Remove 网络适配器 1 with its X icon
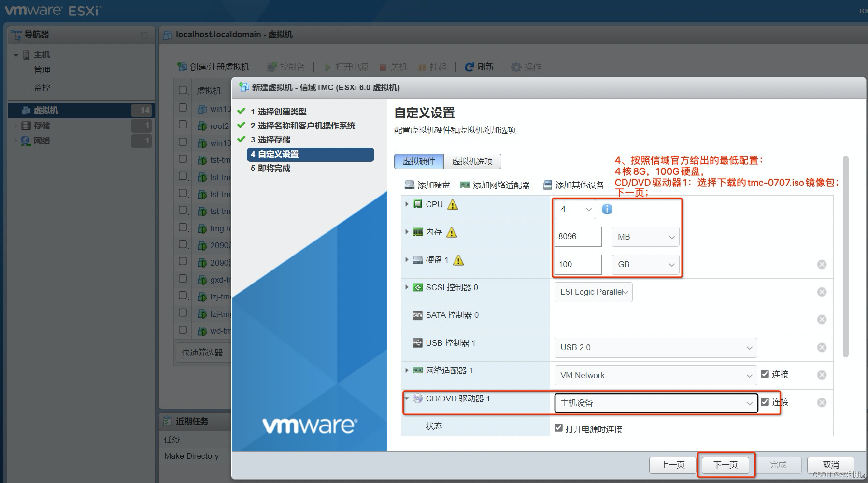This screenshot has width=868, height=483. tap(822, 375)
